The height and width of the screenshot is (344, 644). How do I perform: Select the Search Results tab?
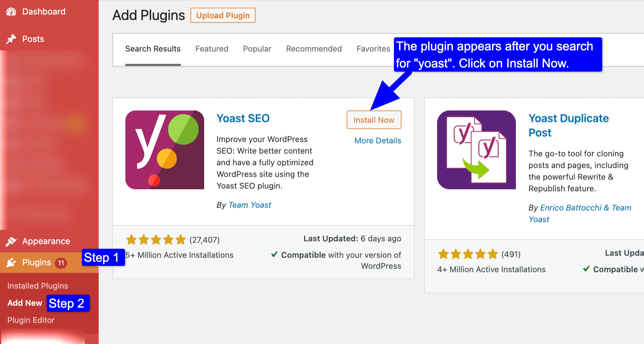[x=153, y=49]
